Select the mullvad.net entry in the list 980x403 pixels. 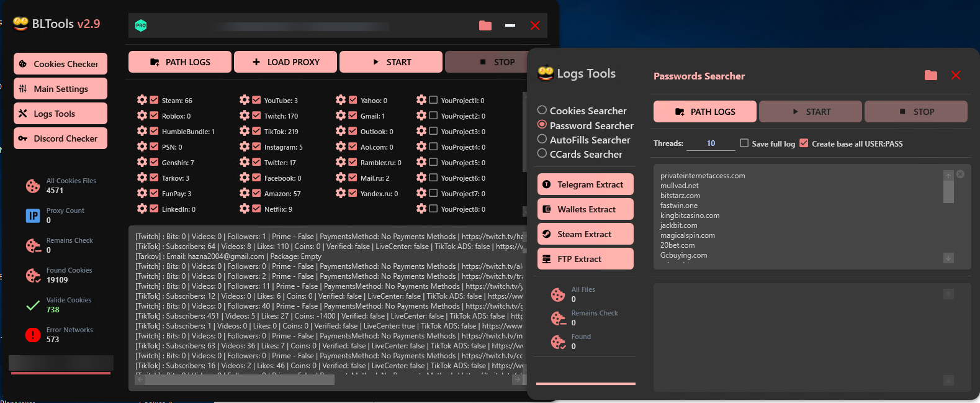click(679, 186)
